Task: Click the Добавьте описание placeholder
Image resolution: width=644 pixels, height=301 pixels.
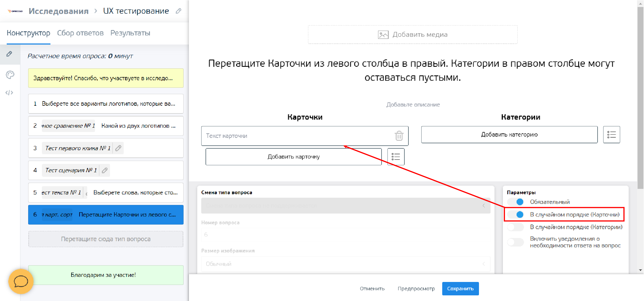Action: point(413,105)
